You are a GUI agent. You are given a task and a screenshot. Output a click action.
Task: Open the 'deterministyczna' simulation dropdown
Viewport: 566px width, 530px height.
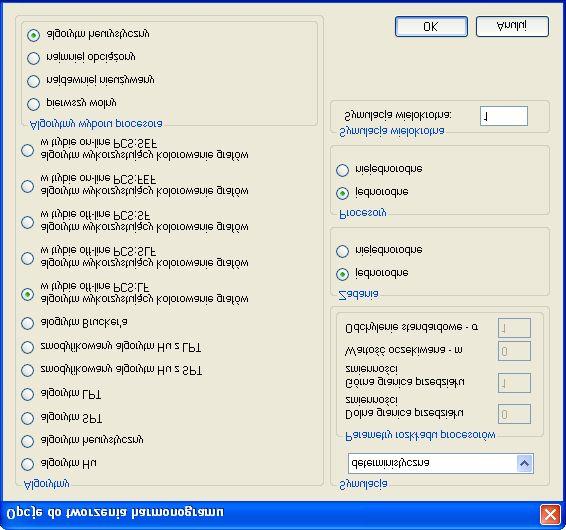524,463
